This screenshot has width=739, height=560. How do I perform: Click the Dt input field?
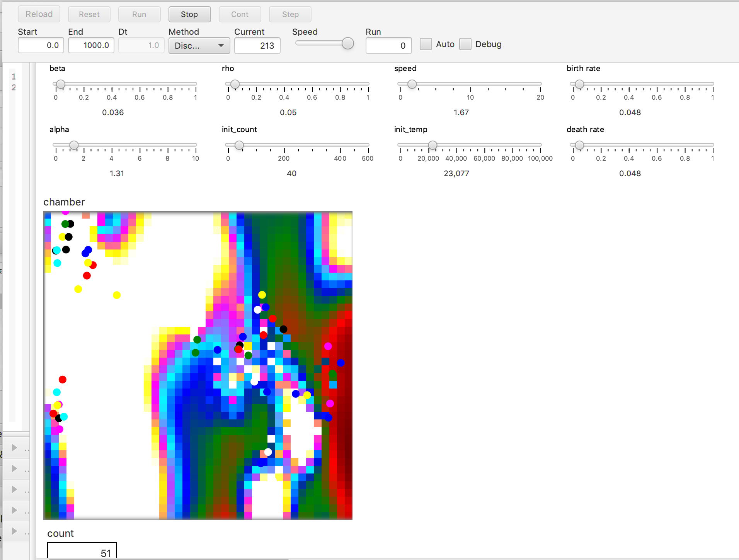[x=141, y=45]
